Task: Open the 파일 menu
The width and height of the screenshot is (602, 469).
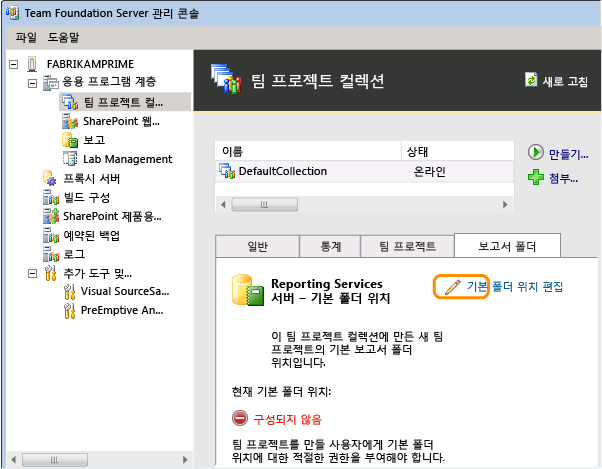Action: pyautogui.click(x=26, y=37)
